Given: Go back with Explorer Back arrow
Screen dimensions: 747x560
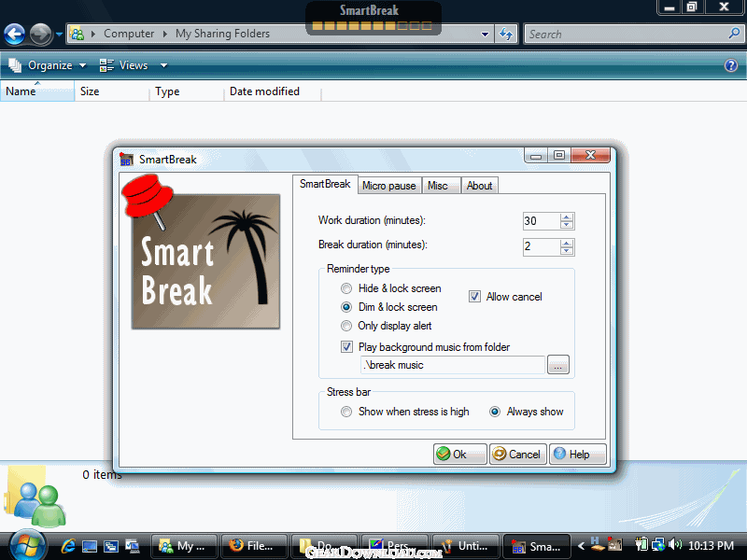Looking at the screenshot, I should tap(14, 35).
